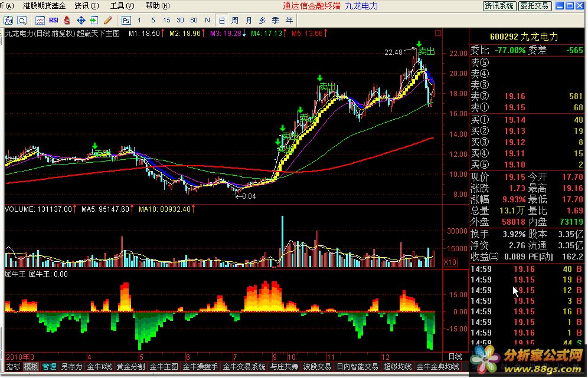588x378 pixels.
Task: Click the 资讯系统 button
Action: pyautogui.click(x=499, y=6)
